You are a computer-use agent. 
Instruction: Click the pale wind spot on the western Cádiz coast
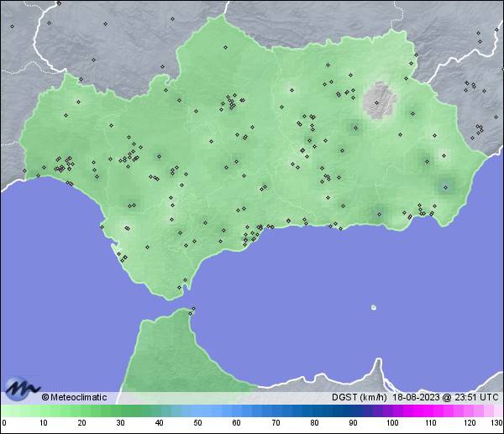click(x=126, y=225)
